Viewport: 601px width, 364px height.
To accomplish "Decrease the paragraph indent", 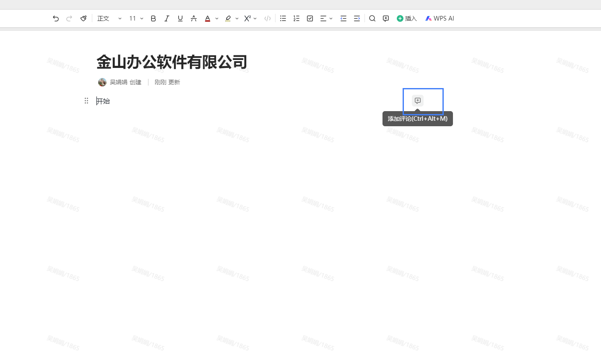I will (x=343, y=18).
